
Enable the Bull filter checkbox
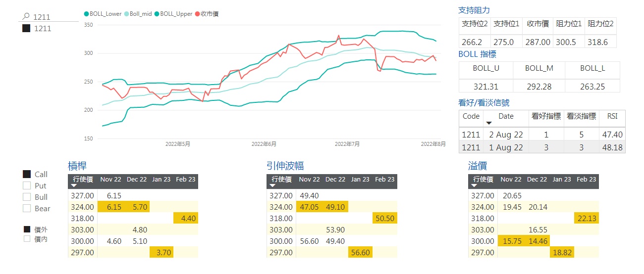pos(27,197)
